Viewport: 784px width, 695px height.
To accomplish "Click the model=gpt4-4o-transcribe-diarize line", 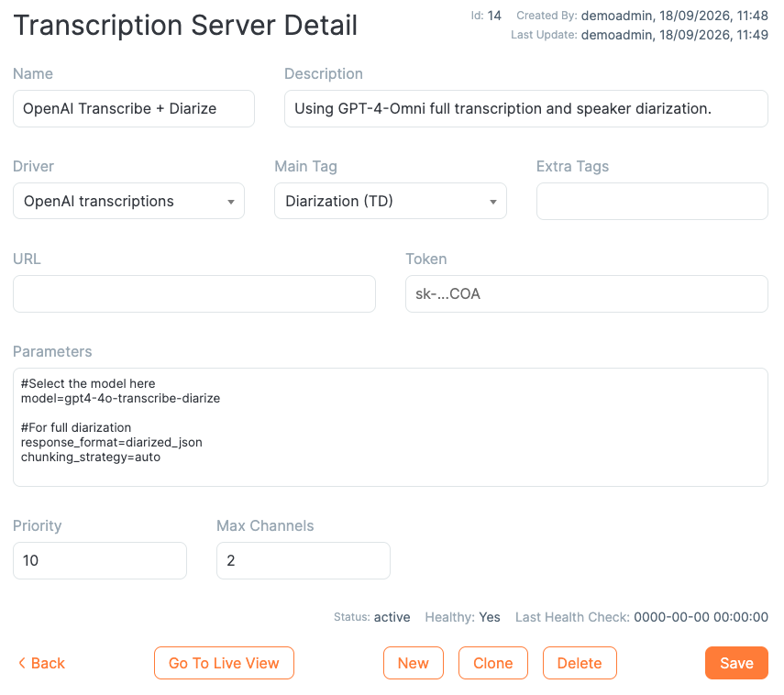I will [120, 399].
